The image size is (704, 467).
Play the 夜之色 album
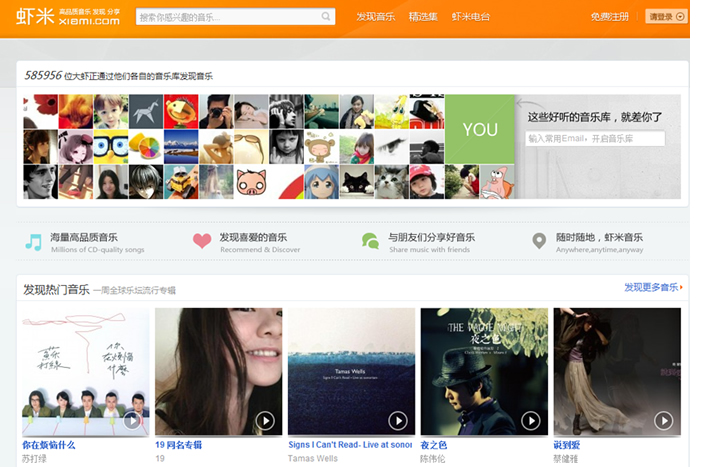[531, 420]
